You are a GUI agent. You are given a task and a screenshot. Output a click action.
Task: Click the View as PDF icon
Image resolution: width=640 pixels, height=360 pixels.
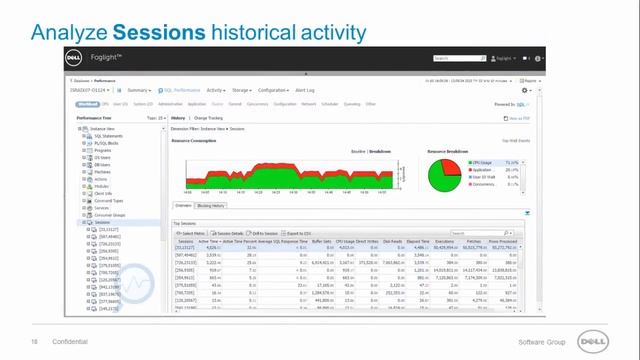(506, 118)
